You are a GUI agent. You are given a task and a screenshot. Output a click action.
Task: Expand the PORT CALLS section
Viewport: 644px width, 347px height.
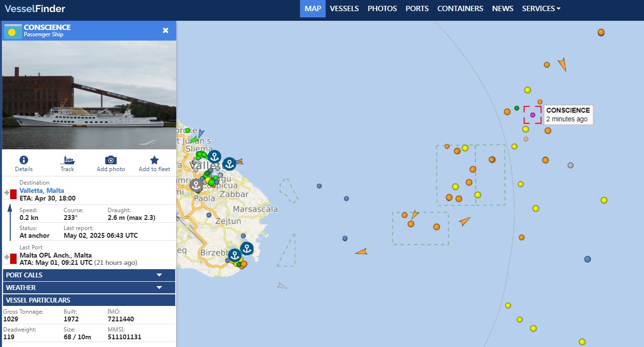point(89,275)
